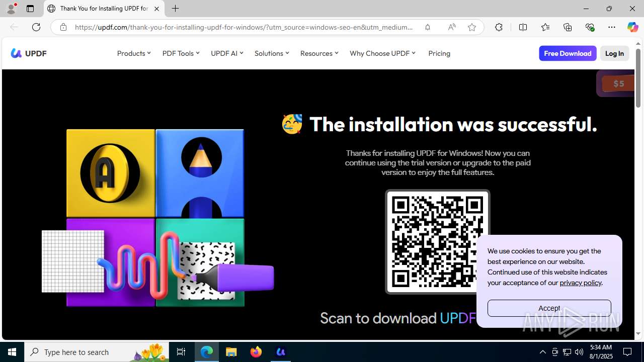Open Task View on taskbar

(x=181, y=352)
